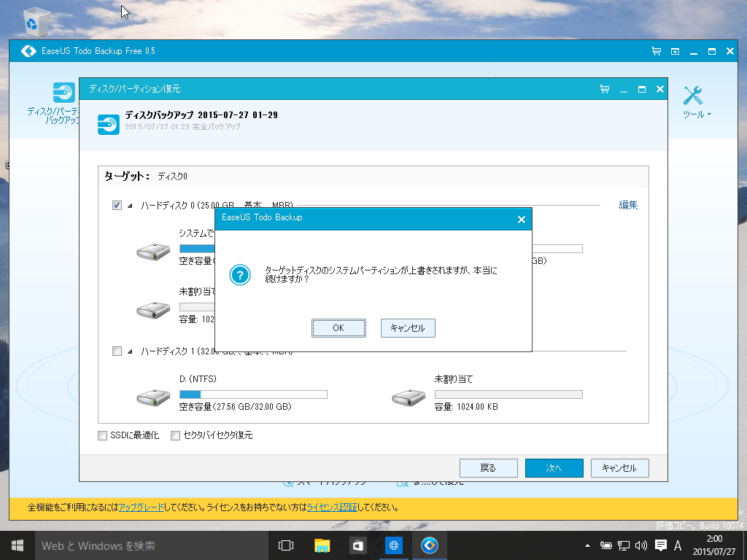747x560 pixels.
Task: Open the ツール dropdown in main window
Action: (x=697, y=114)
